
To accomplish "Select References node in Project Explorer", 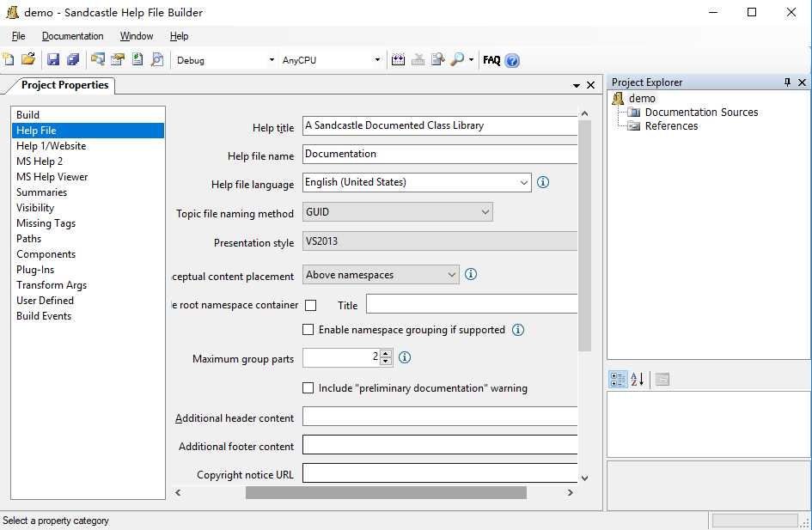I will pyautogui.click(x=671, y=125).
